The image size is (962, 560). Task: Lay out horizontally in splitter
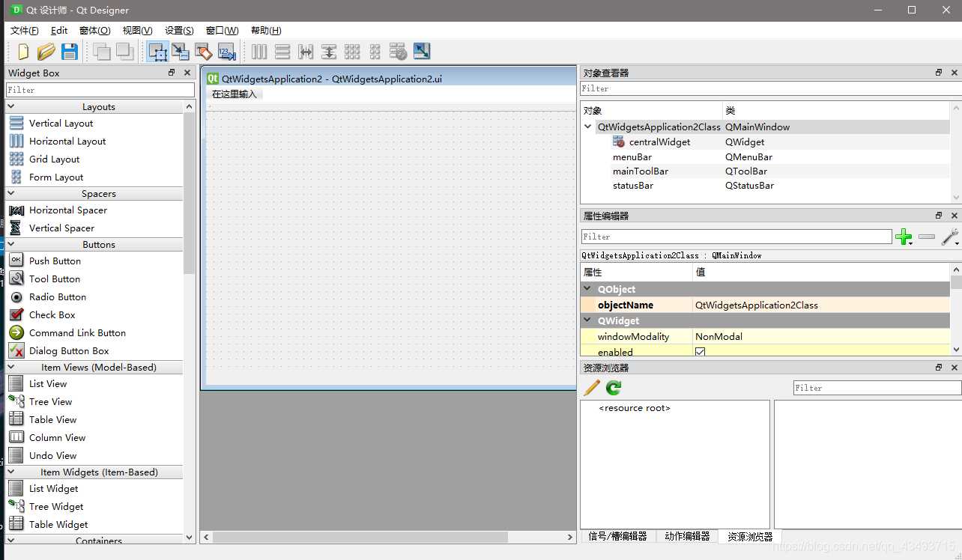pyautogui.click(x=306, y=52)
